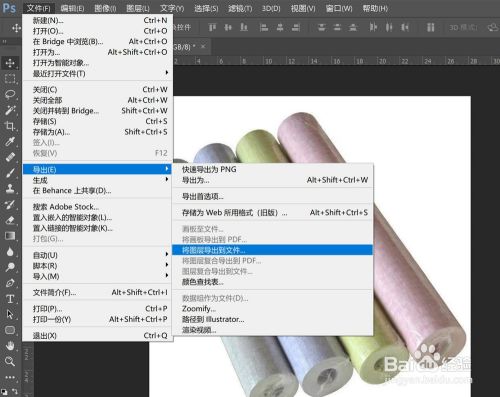The width and height of the screenshot is (500, 397).
Task: Select the Brush tool
Action: [10, 173]
